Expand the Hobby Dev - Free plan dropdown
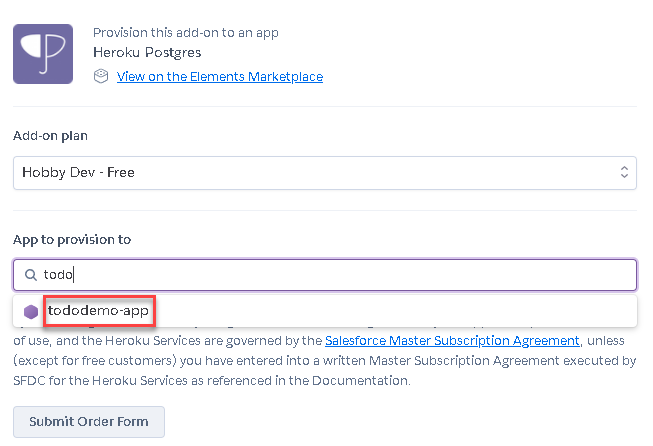 pos(324,172)
